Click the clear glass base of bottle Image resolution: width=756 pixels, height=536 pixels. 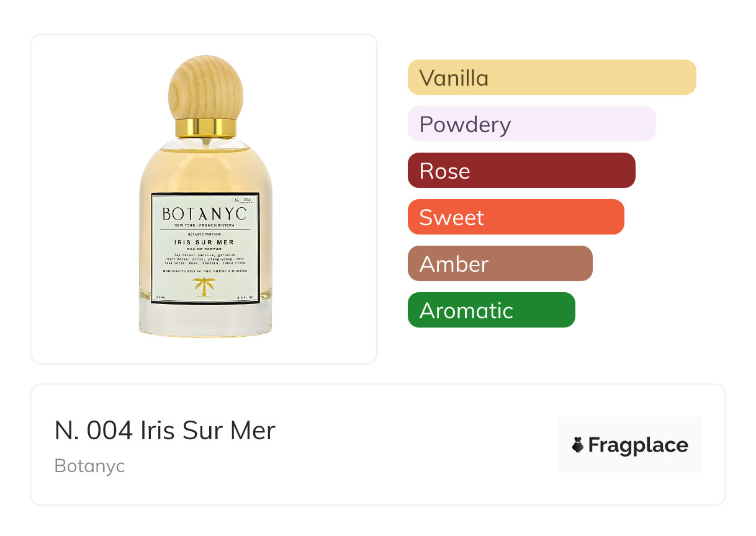[x=205, y=319]
